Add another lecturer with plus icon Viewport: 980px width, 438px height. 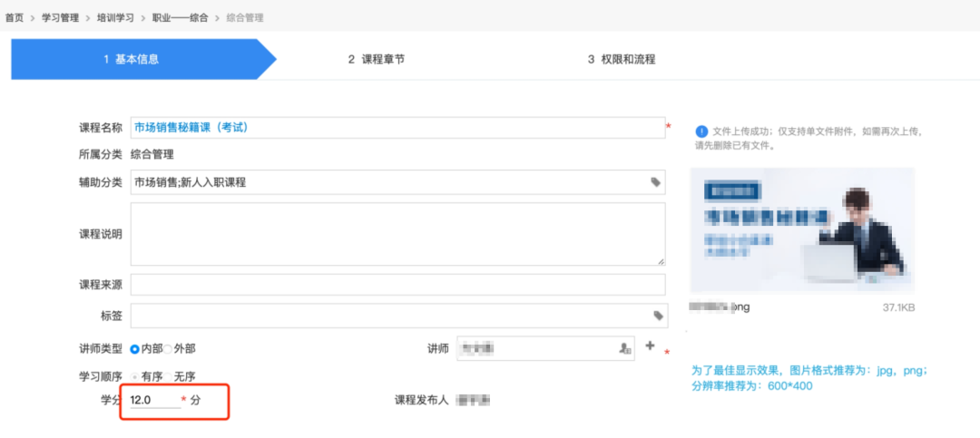pyautogui.click(x=650, y=345)
